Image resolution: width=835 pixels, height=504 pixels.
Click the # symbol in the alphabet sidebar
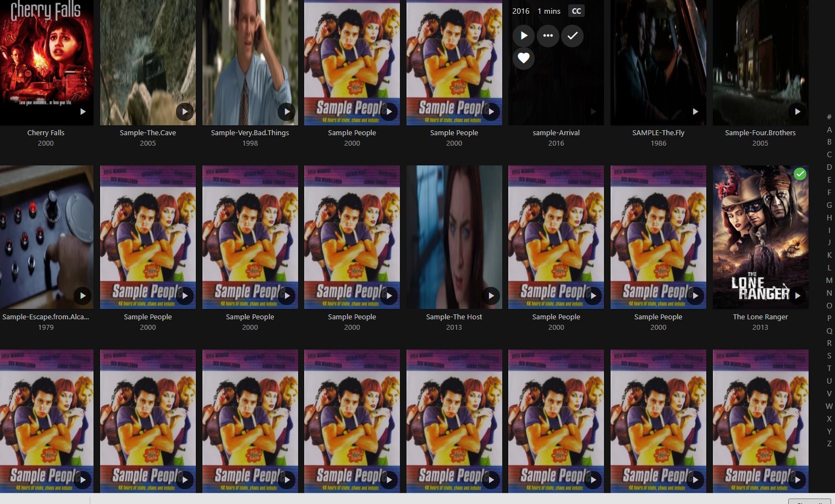pyautogui.click(x=829, y=116)
